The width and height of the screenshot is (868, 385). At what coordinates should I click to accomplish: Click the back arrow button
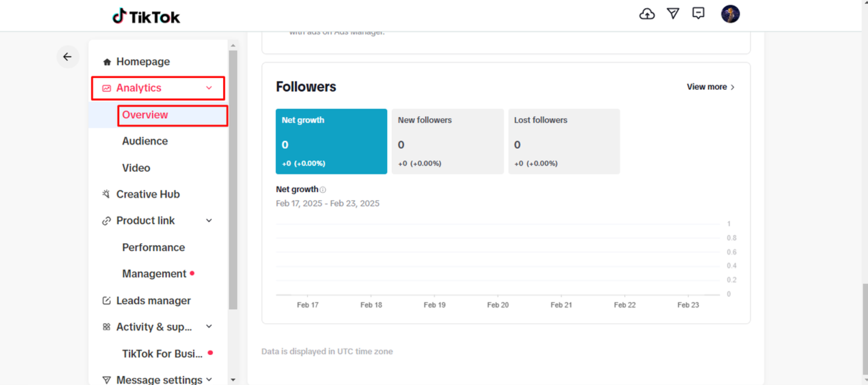click(68, 57)
